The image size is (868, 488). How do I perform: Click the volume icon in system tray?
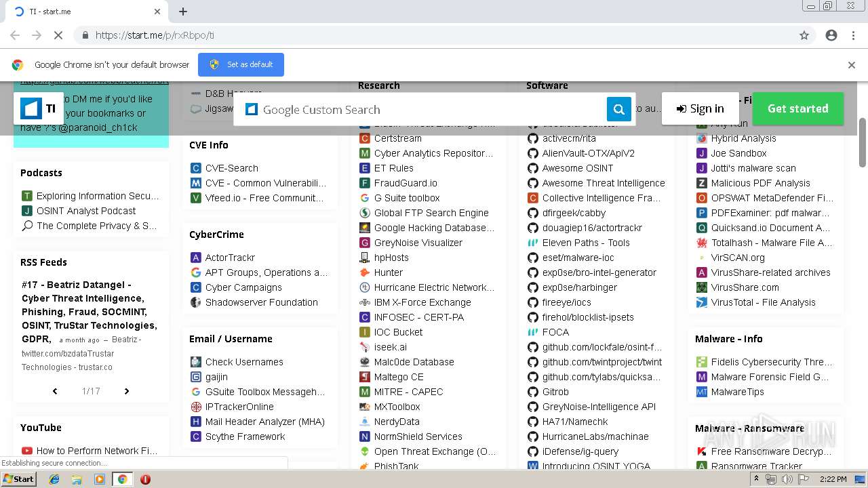787,479
